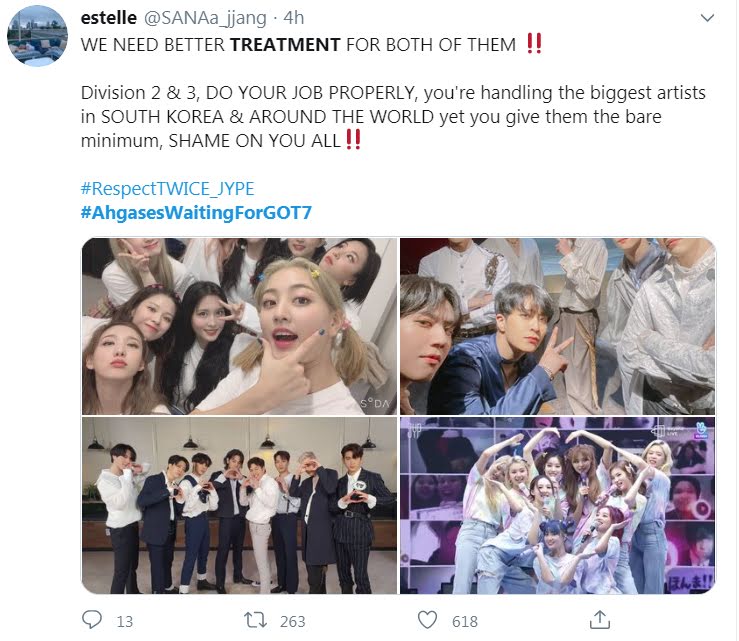Click the 263 retweets count
739x641 pixels.
click(293, 622)
